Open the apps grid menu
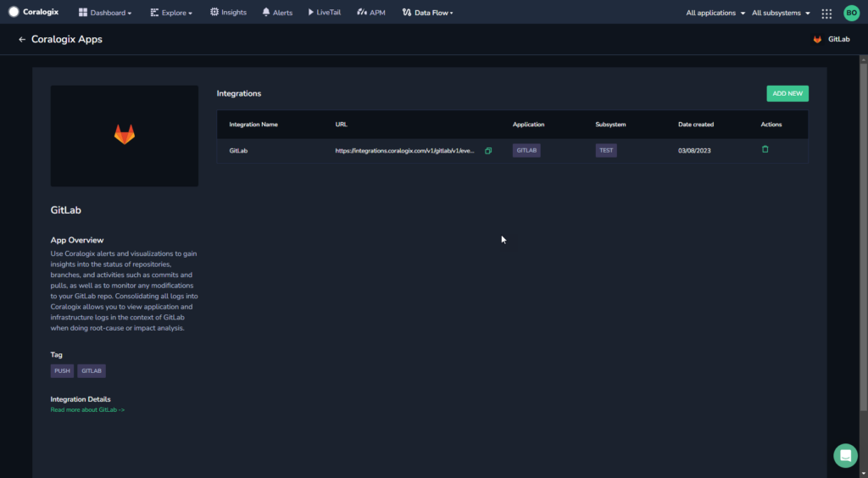Viewport: 868px width, 478px height. [x=826, y=14]
